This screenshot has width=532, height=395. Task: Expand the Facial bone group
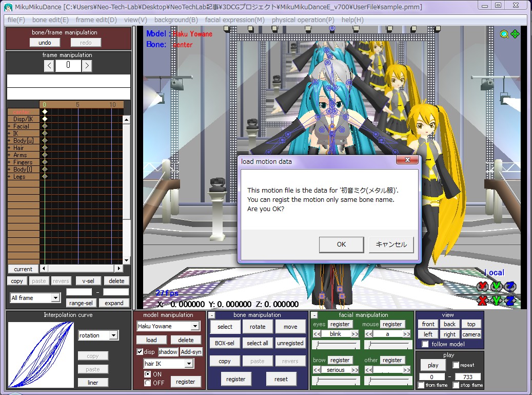coord(9,126)
